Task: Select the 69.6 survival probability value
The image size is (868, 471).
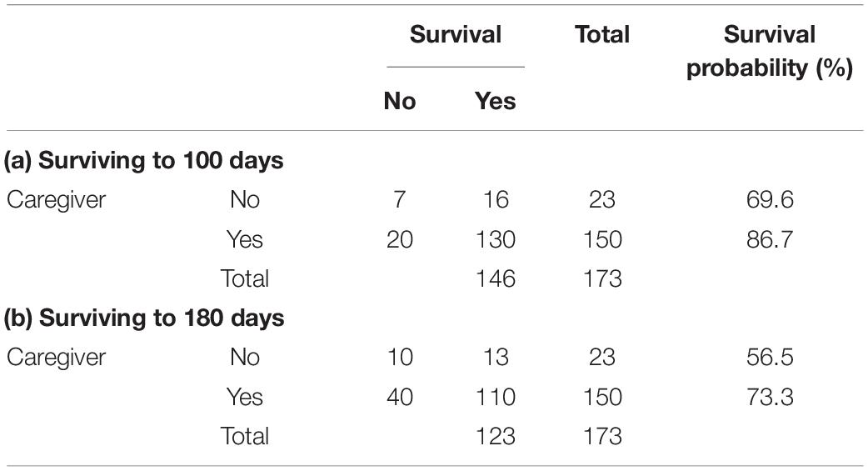Action: pyautogui.click(x=770, y=199)
